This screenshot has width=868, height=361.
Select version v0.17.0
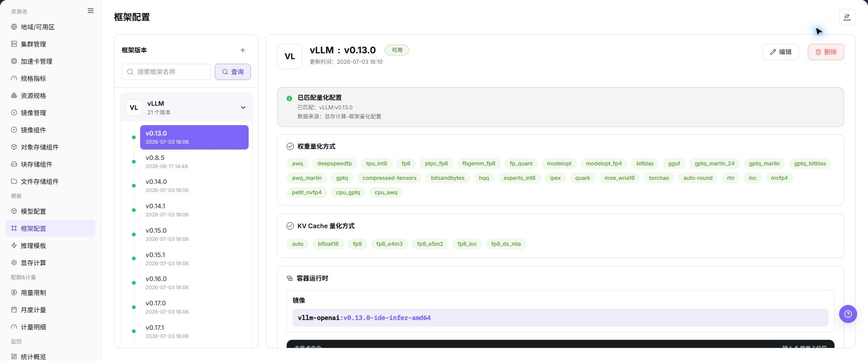(x=194, y=307)
